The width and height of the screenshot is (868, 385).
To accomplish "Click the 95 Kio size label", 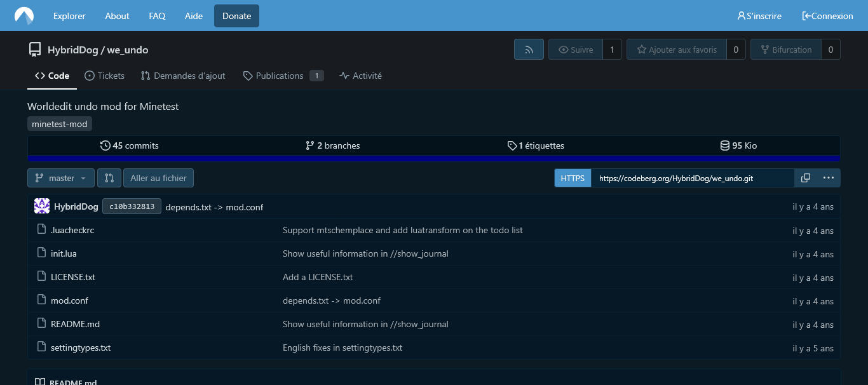I will tap(738, 145).
